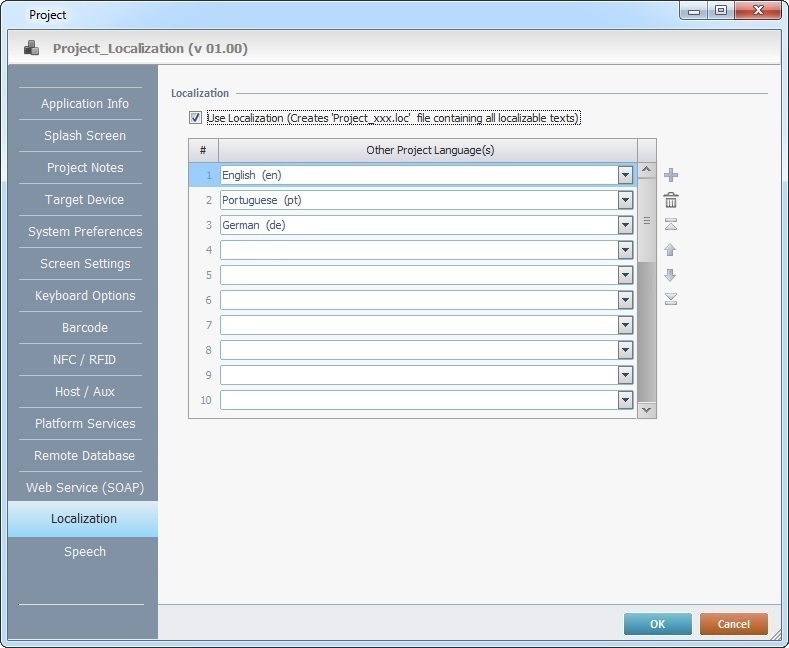This screenshot has height=648, width=789.
Task: Click the row 7 language input field
Action: (418, 325)
